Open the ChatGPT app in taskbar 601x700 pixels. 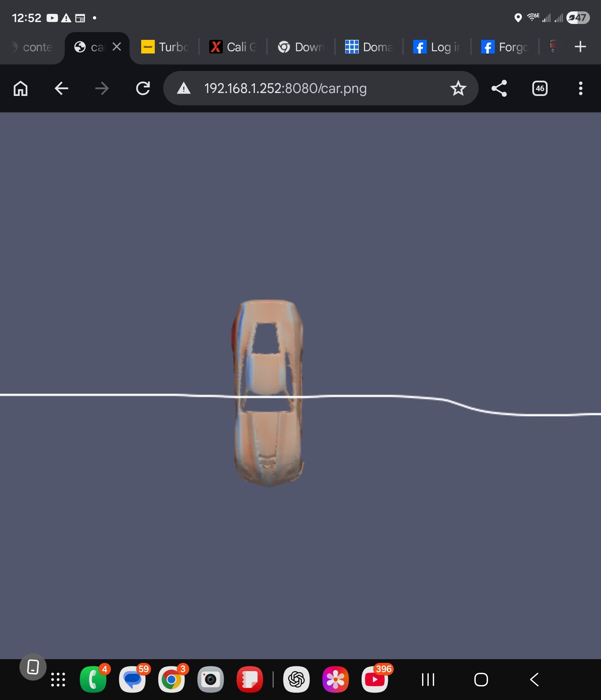pos(296,679)
